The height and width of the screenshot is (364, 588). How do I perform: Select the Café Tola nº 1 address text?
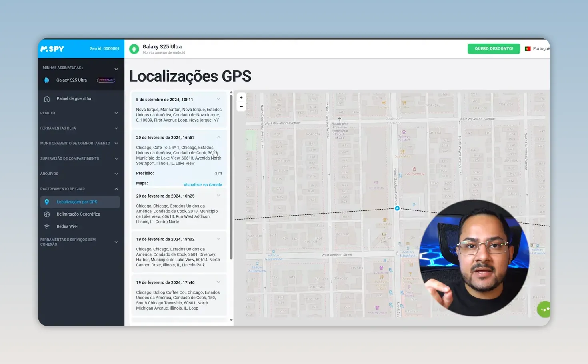click(x=179, y=155)
